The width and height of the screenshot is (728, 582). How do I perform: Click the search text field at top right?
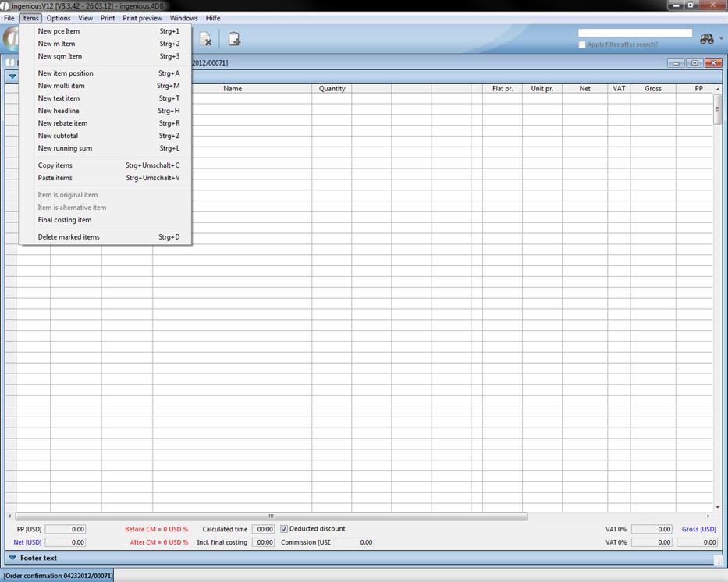point(634,33)
